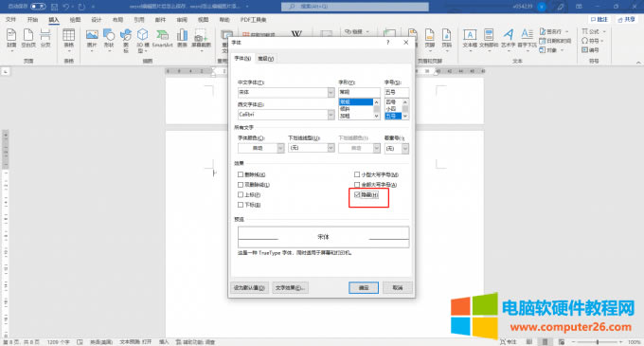
Task: Switch to the Review (审阅) ribbon tab
Action: click(x=182, y=20)
